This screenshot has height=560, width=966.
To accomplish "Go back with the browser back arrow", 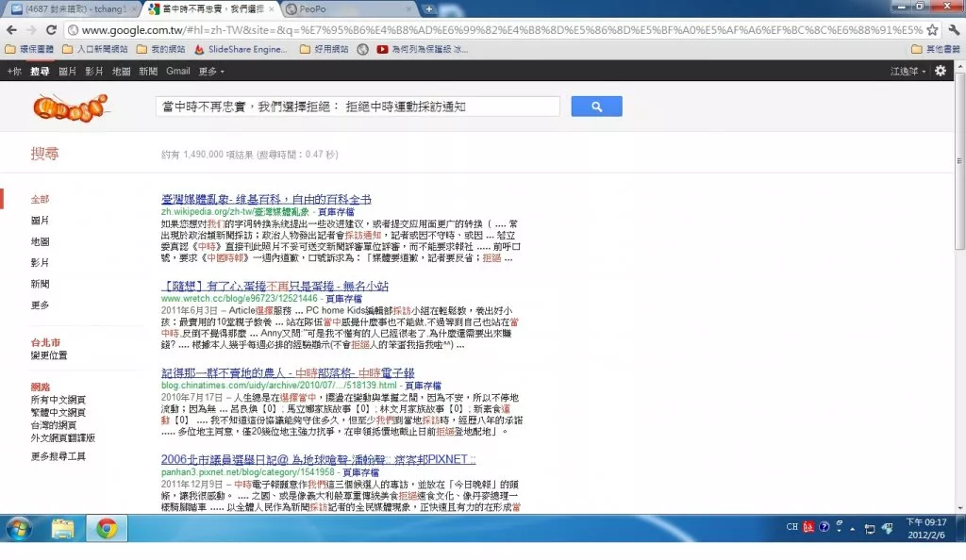I will [11, 29].
